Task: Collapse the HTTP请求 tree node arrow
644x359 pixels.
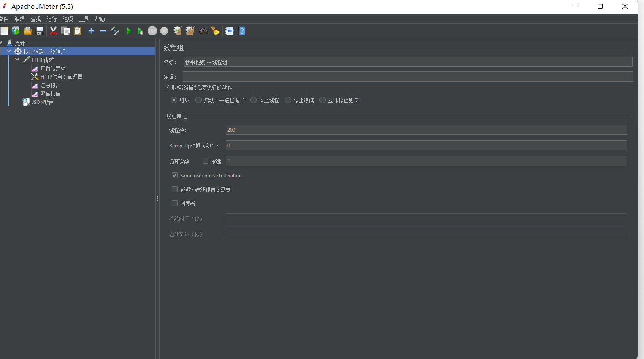Action: click(x=17, y=60)
